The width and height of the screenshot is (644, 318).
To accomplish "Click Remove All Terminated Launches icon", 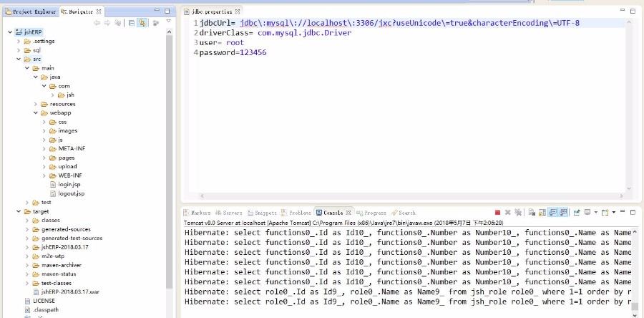I will pos(518,213).
